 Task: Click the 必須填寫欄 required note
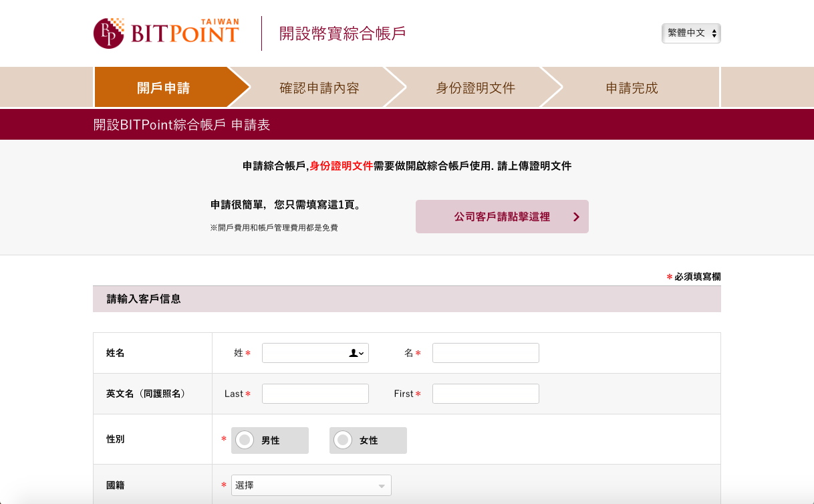[x=693, y=277]
